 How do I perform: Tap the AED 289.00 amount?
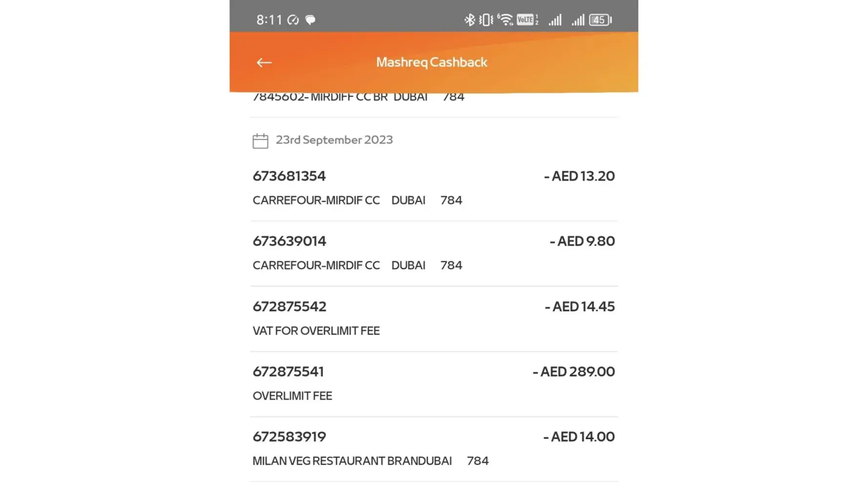coord(574,372)
